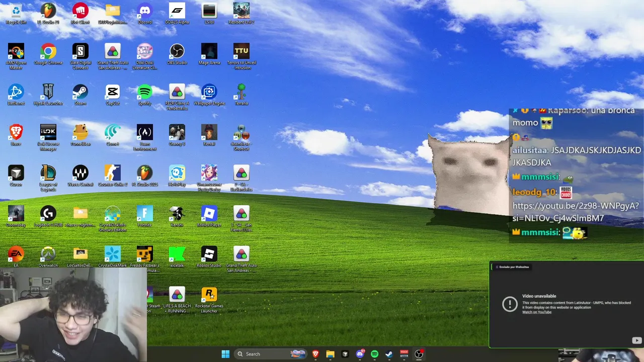
Task: Launch TunnelBear VPN icon
Action: pyautogui.click(x=80, y=135)
